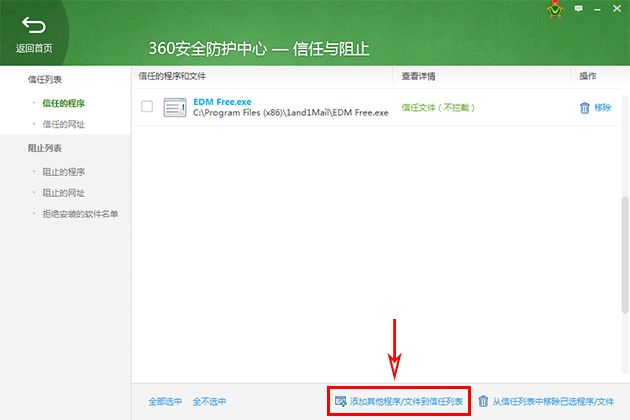This screenshot has width=630, height=420.
Task: Open 阻止的程序 under the block list
Action: coord(63,171)
